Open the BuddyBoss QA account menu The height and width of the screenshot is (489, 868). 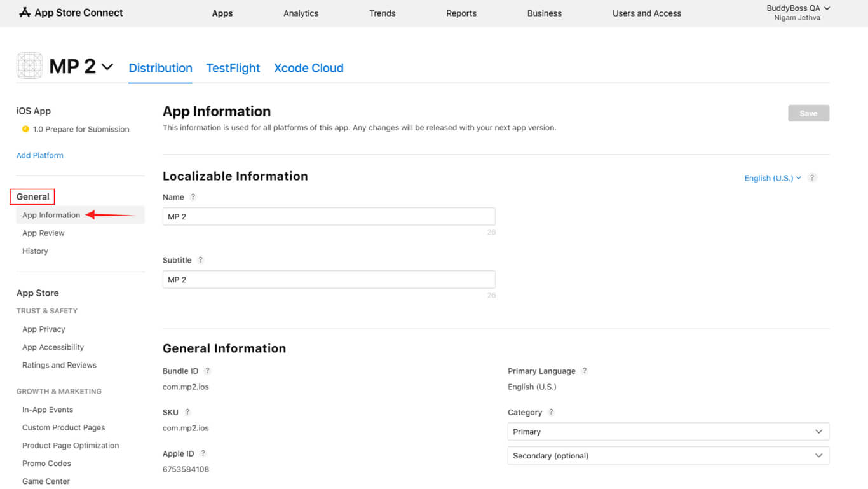pos(797,13)
